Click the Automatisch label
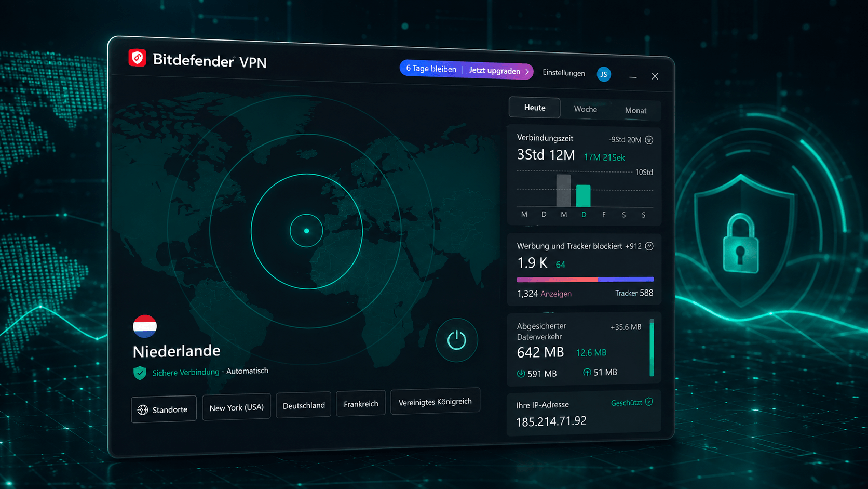Screen dimensions: 868x489 247,371
